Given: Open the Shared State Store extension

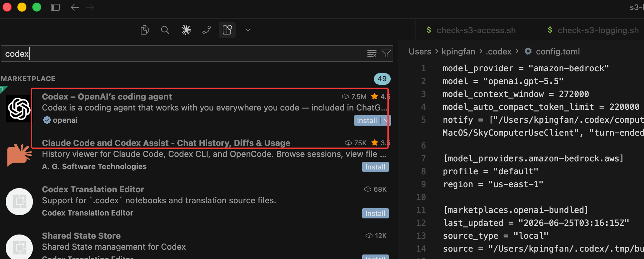Looking at the screenshot, I should [81, 236].
